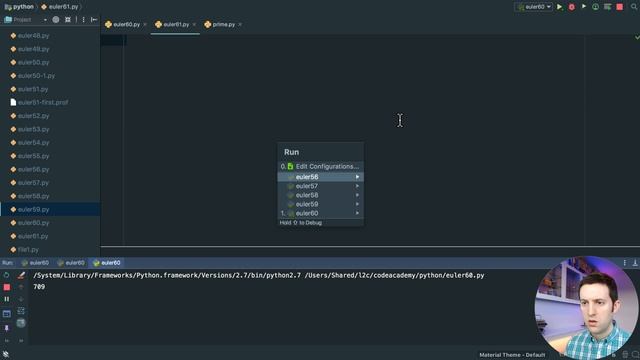Select euler57 in the Run popup

click(320, 186)
